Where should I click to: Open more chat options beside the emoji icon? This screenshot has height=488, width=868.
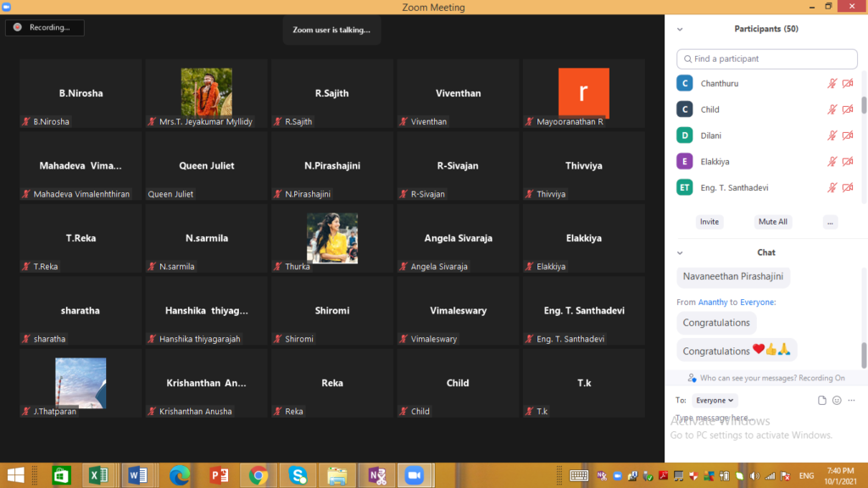tap(851, 400)
